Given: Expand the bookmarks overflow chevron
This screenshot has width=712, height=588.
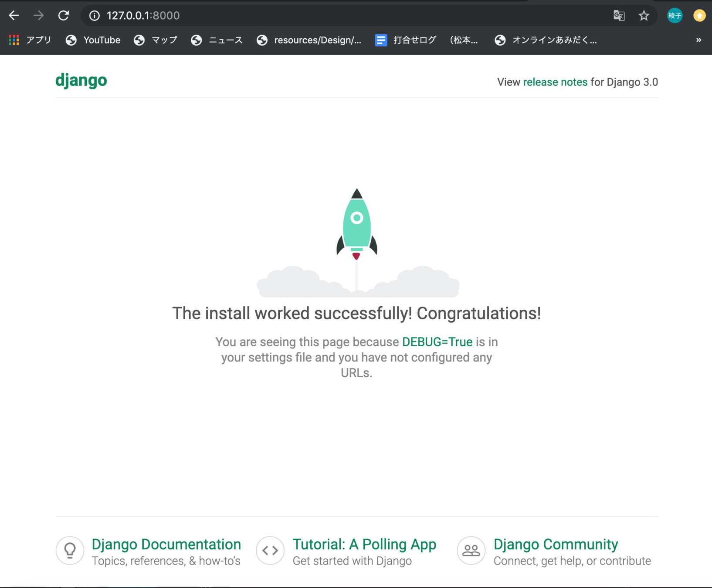Looking at the screenshot, I should click(x=698, y=40).
